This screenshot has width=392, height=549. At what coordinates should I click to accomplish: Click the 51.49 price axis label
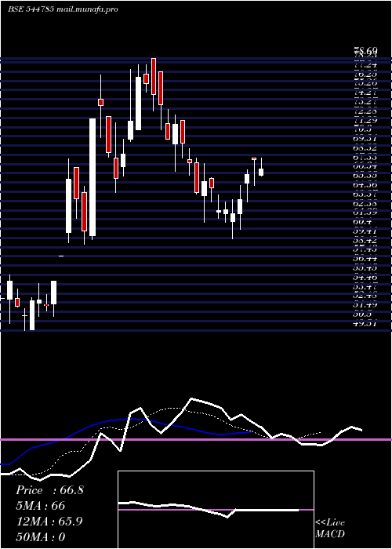tap(365, 305)
